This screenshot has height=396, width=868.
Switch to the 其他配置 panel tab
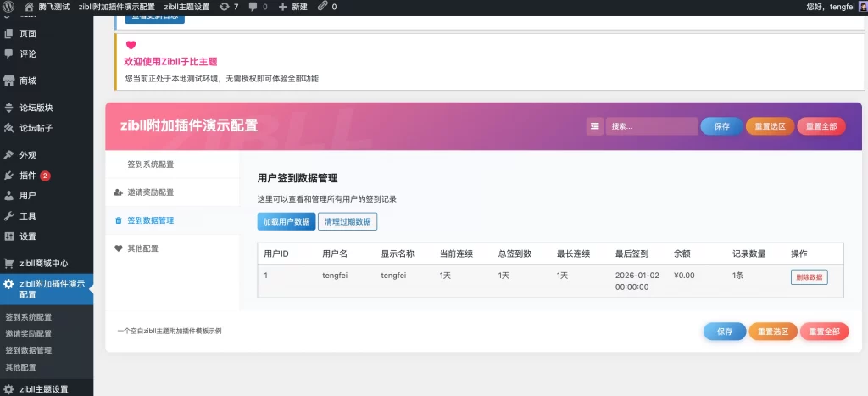pyautogui.click(x=172, y=248)
